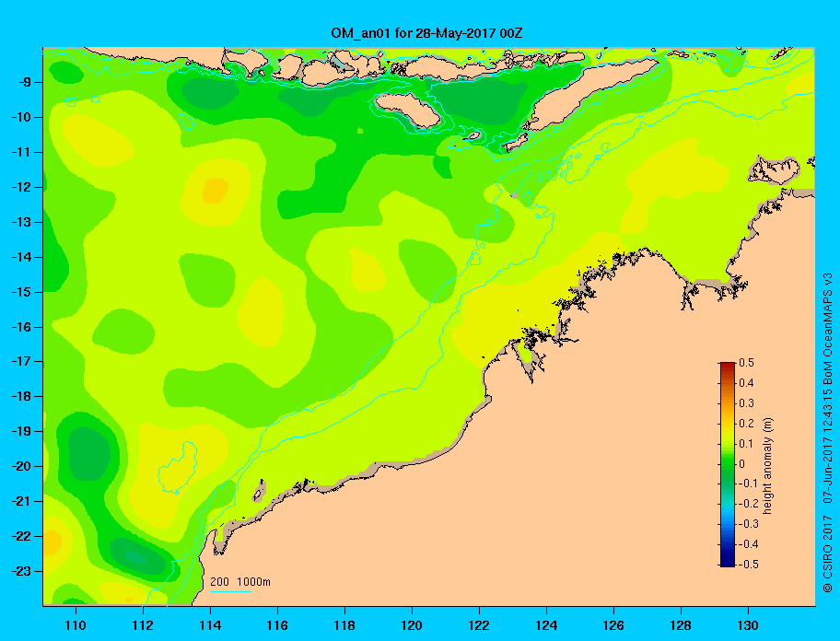Screen dimensions: 840x641
Task: Click the longitude label 122
Action: (479, 625)
